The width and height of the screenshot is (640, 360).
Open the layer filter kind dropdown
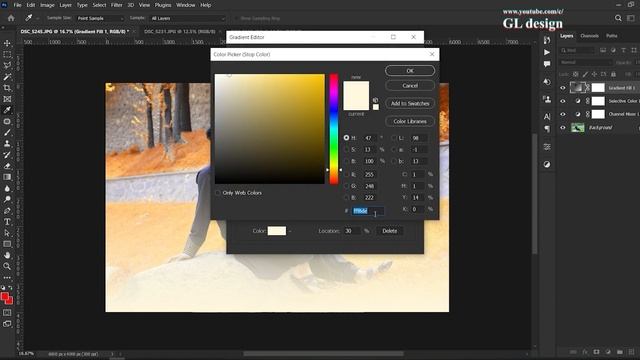pos(577,50)
